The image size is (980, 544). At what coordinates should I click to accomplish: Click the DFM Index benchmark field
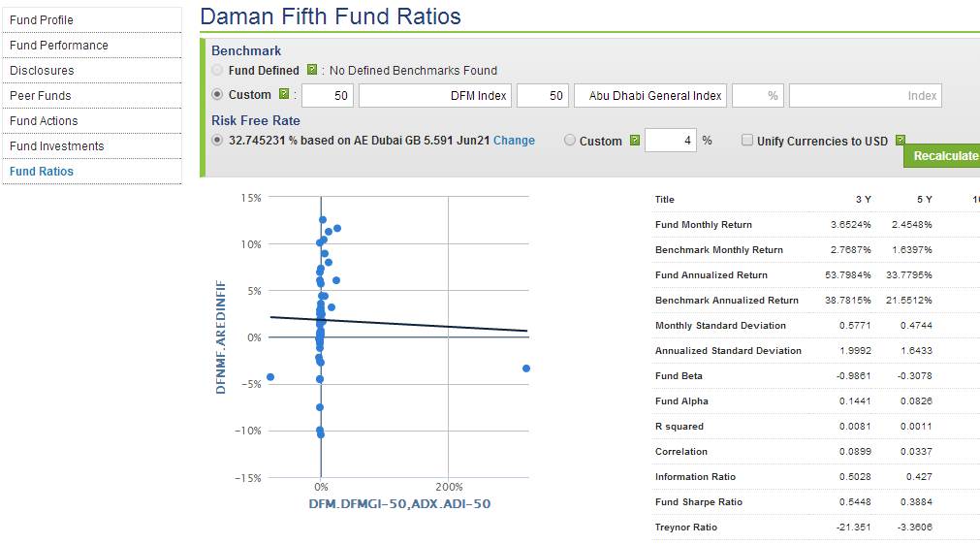tap(435, 96)
